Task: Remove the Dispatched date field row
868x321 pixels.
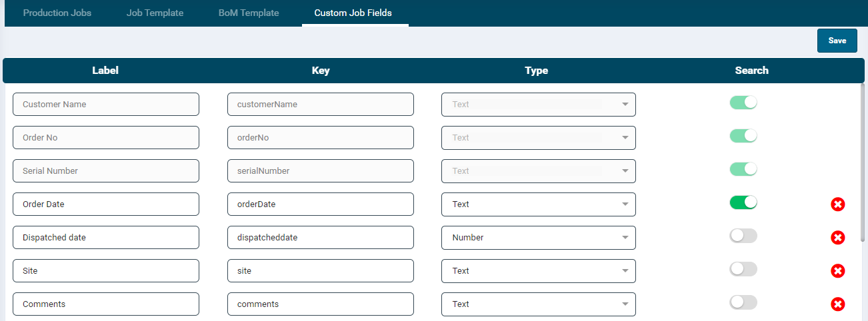Action: pyautogui.click(x=838, y=238)
